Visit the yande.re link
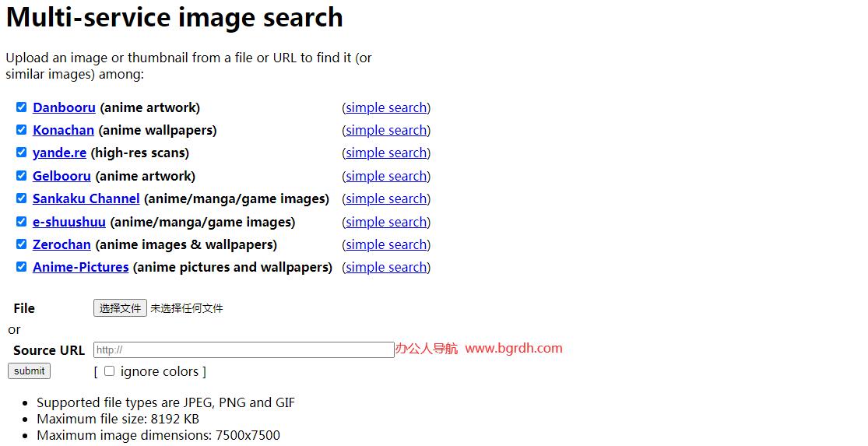 pos(59,153)
